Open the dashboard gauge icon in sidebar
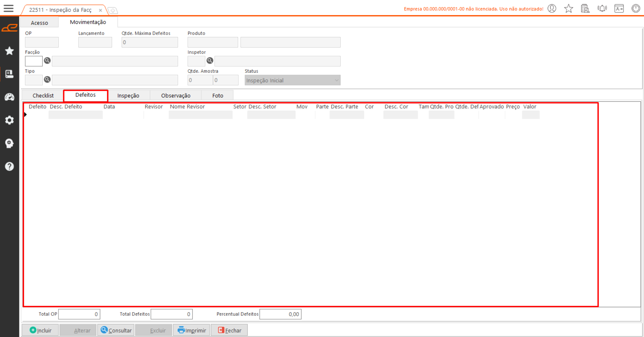This screenshot has height=337, width=644. tap(9, 97)
